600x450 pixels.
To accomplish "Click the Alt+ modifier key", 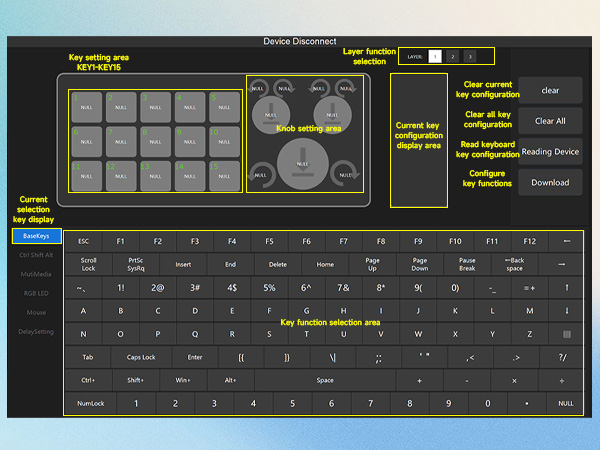I will click(x=230, y=380).
